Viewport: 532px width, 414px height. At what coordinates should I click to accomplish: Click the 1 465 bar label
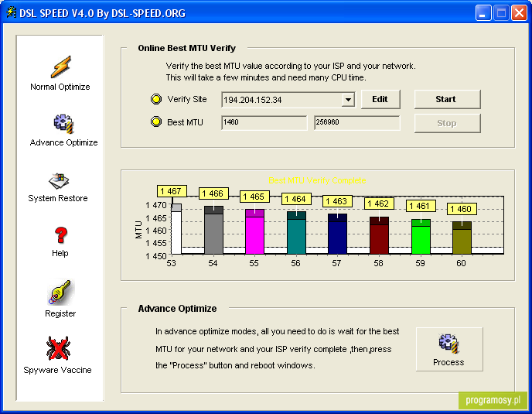point(255,197)
